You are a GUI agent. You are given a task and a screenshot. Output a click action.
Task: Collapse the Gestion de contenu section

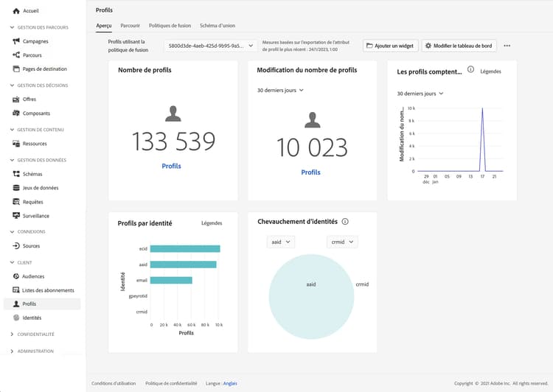tap(12, 130)
